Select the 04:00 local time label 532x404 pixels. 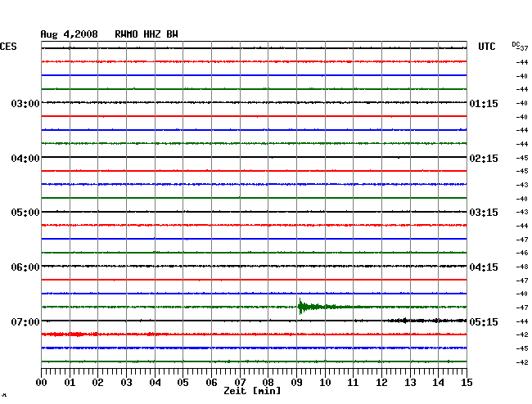[x=25, y=159]
